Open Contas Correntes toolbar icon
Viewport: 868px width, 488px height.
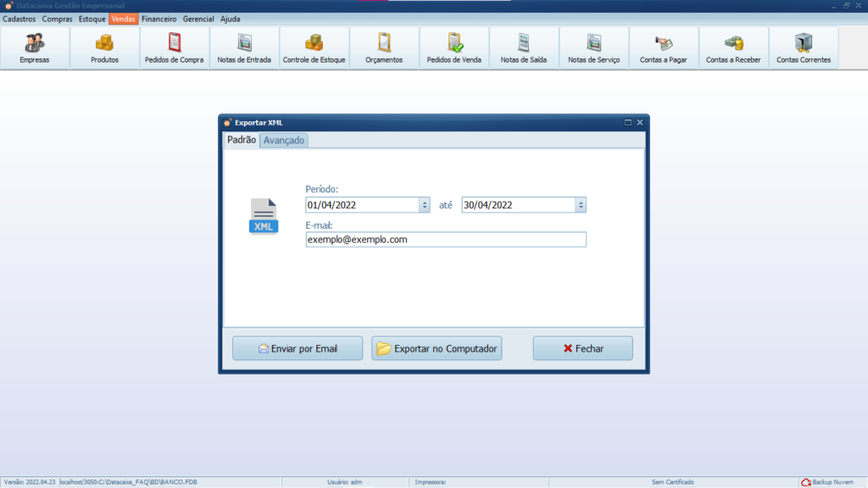coord(804,47)
